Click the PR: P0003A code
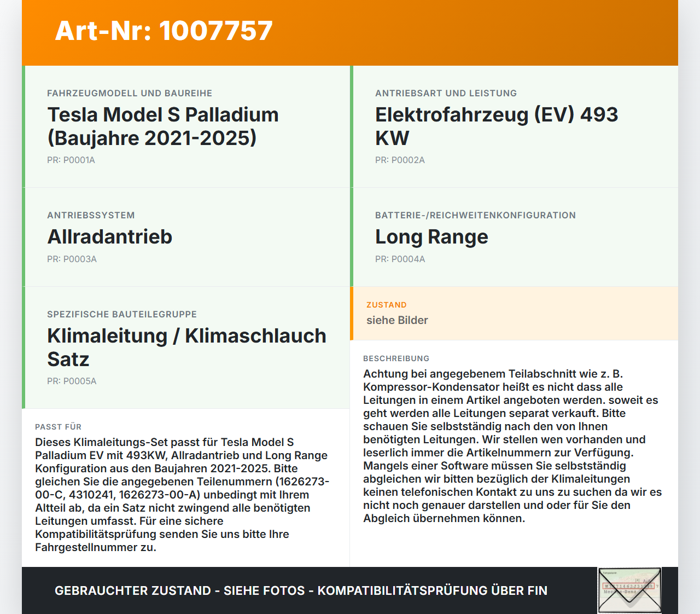Screen dimensions: 700x614 click(72, 259)
